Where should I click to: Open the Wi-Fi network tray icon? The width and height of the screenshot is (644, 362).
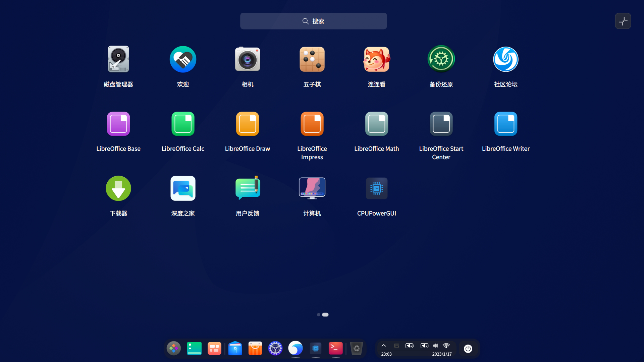pyautogui.click(x=446, y=346)
